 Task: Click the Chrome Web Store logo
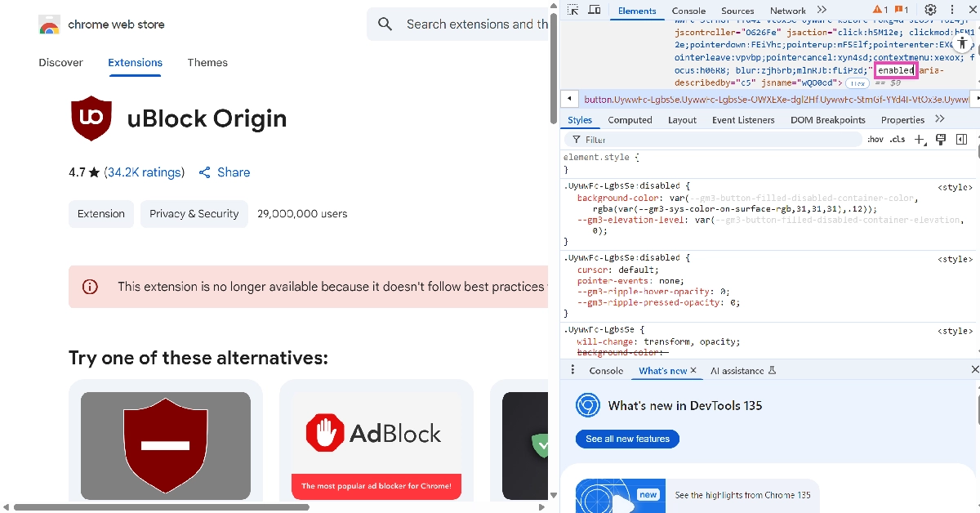49,25
